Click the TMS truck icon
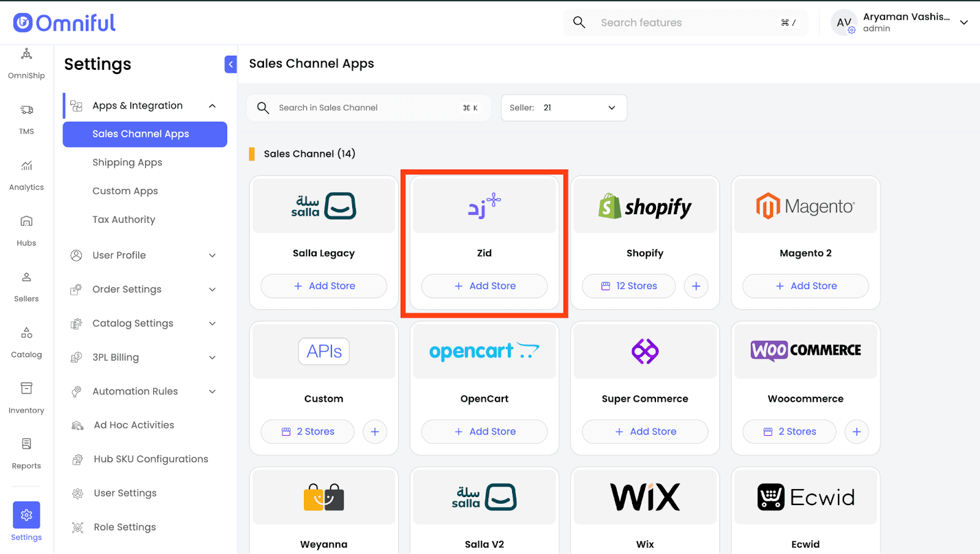Screen dimensions: 980x554 pyautogui.click(x=26, y=111)
